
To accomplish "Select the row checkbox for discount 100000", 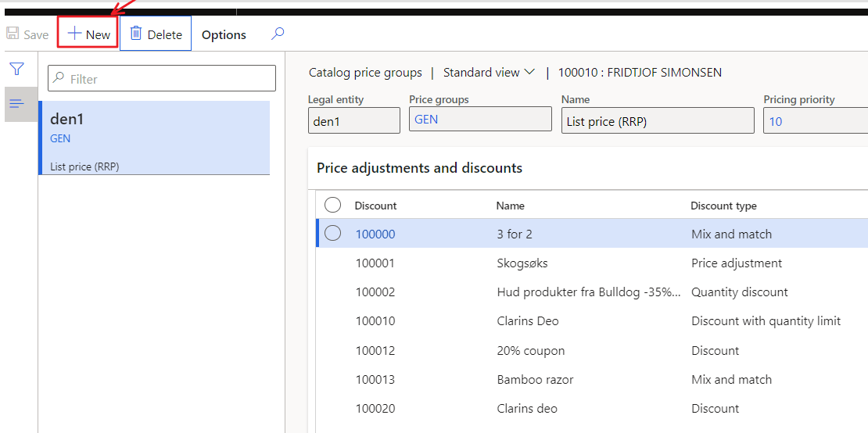I will click(x=333, y=234).
